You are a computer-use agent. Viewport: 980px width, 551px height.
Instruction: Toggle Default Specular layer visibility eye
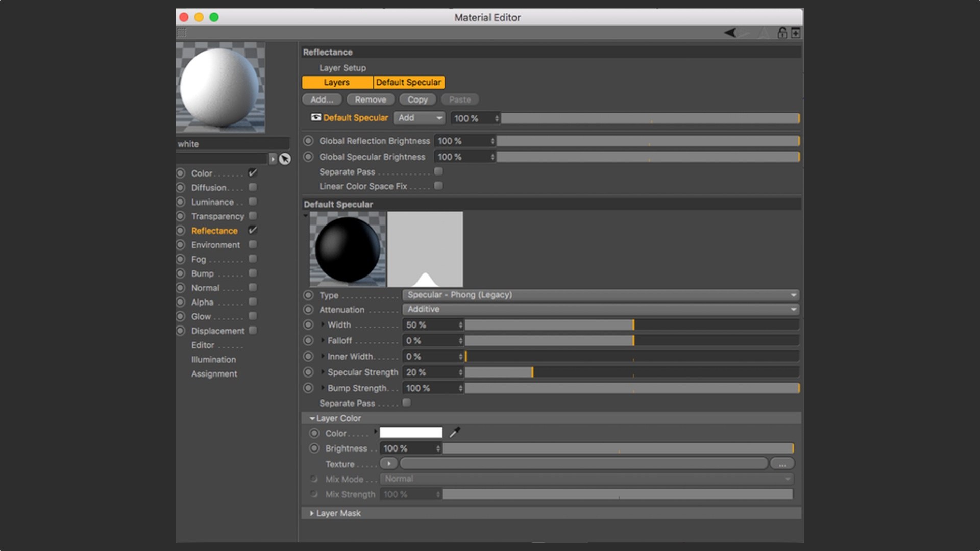[316, 117]
